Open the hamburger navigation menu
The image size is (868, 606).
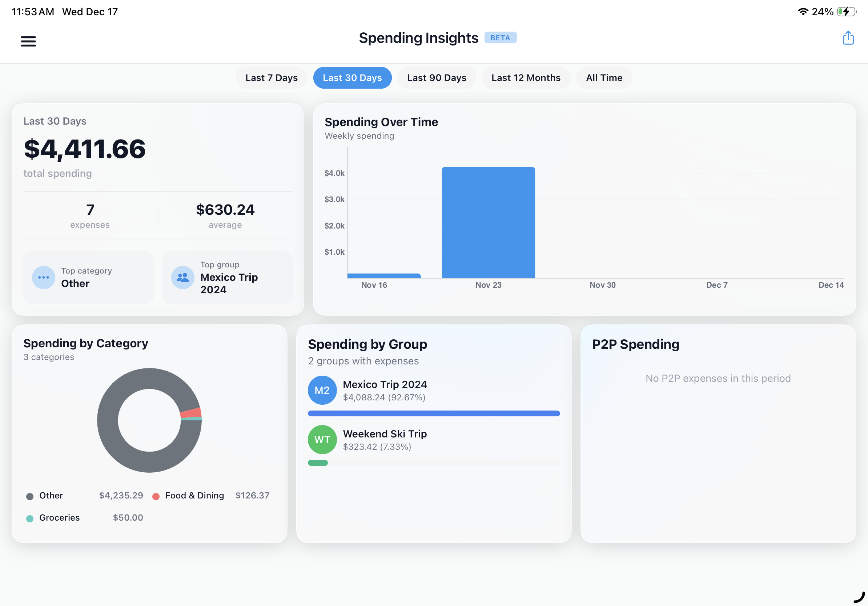[x=28, y=41]
